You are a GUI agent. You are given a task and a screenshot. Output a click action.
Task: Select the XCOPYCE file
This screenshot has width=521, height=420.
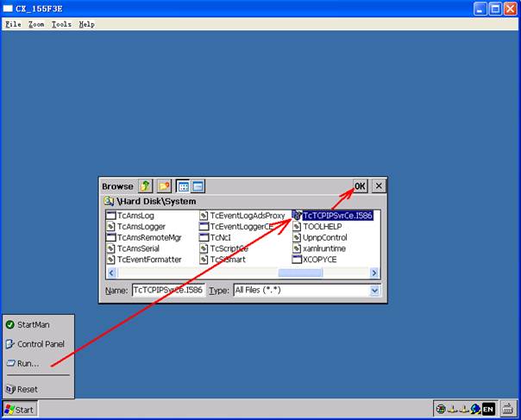point(319,259)
